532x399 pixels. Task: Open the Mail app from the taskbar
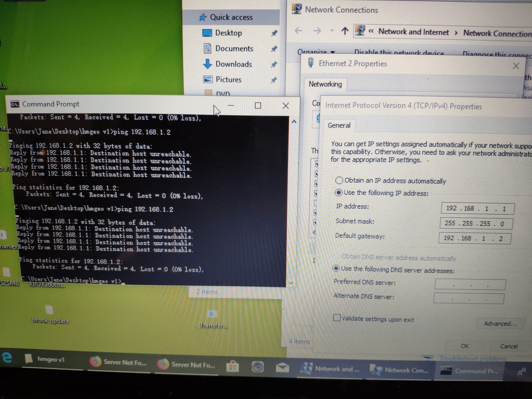[x=282, y=368]
